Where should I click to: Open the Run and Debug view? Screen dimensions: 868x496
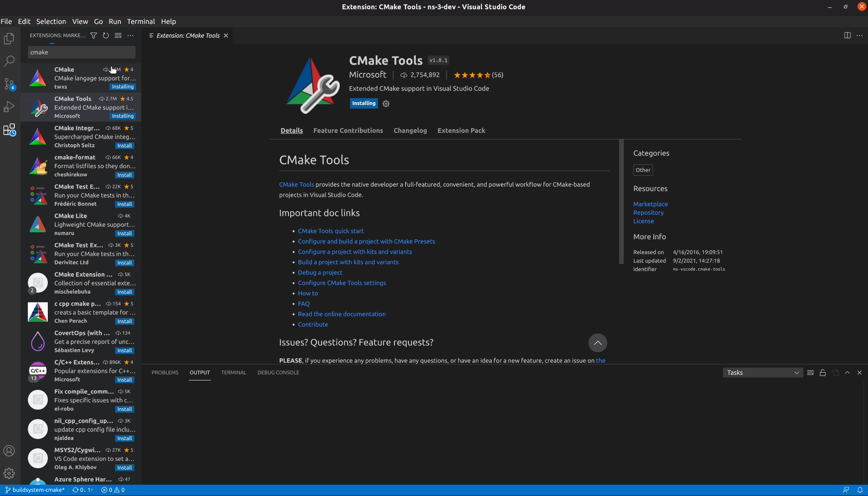[9, 106]
